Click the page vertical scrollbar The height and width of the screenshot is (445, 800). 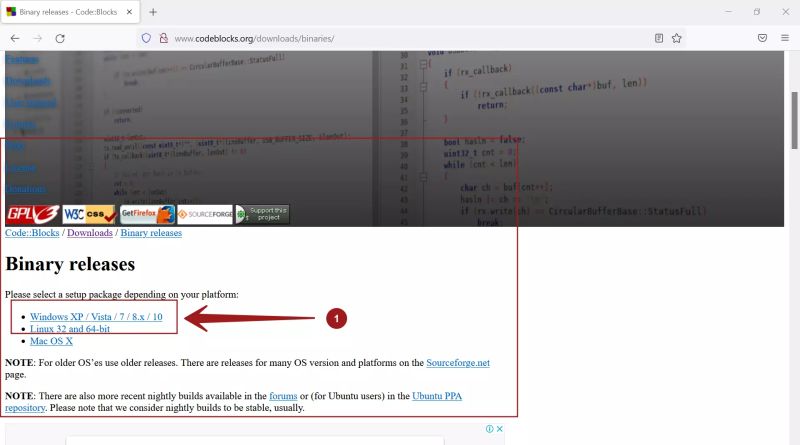(x=794, y=120)
